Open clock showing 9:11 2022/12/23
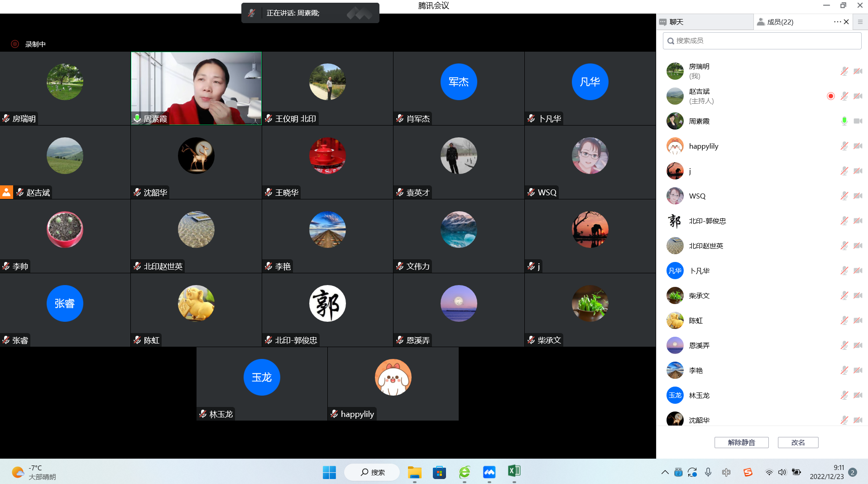 pos(827,472)
